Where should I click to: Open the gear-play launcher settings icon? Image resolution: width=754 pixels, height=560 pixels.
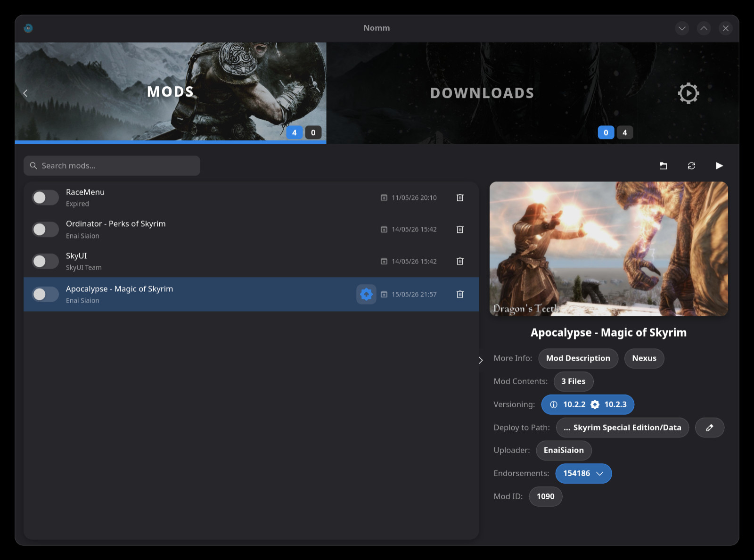[688, 93]
